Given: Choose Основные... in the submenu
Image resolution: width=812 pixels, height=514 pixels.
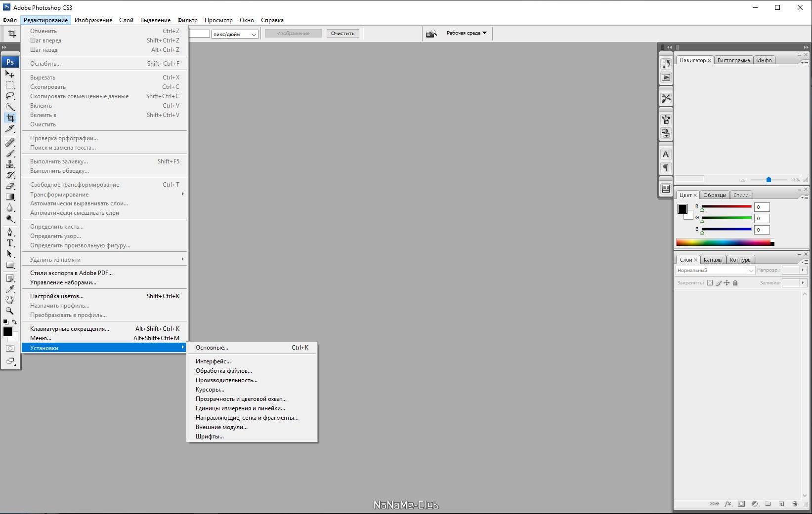Looking at the screenshot, I should 252,348.
